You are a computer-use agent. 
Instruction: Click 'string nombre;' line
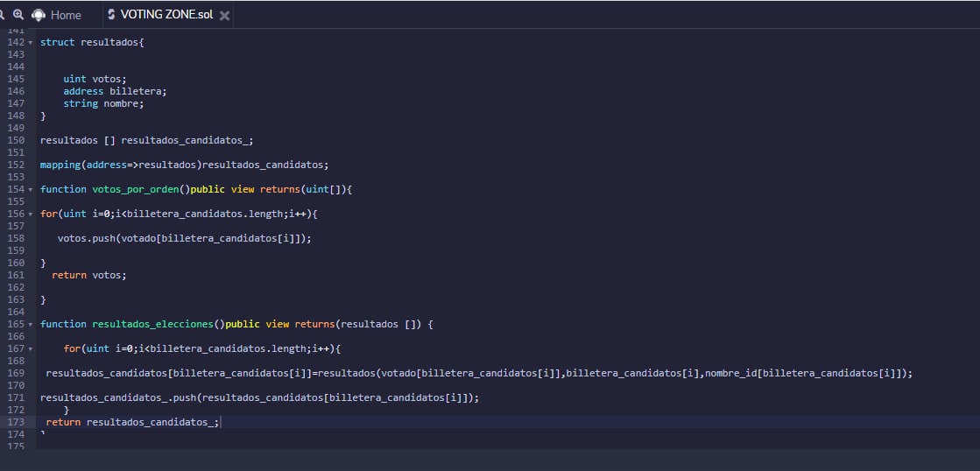103,103
